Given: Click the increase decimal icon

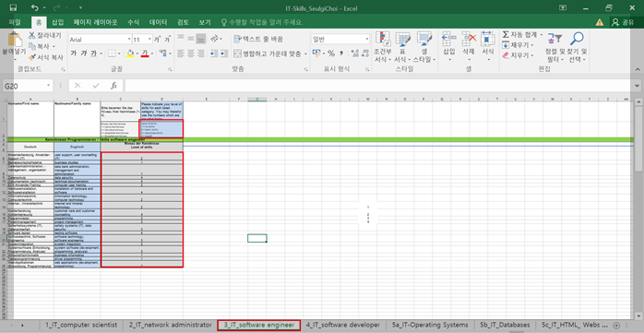Looking at the screenshot, I should [x=355, y=54].
